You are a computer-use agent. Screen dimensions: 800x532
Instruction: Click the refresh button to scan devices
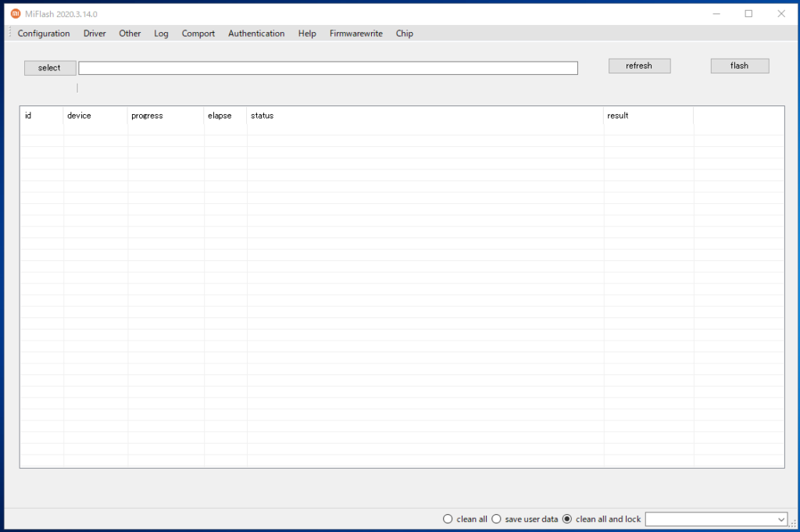639,66
